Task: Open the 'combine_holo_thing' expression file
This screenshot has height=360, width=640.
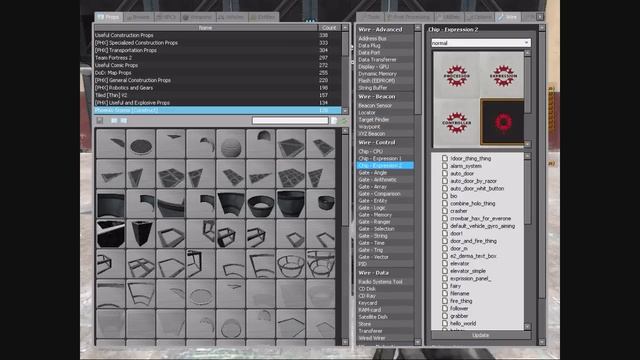Action: [472, 203]
